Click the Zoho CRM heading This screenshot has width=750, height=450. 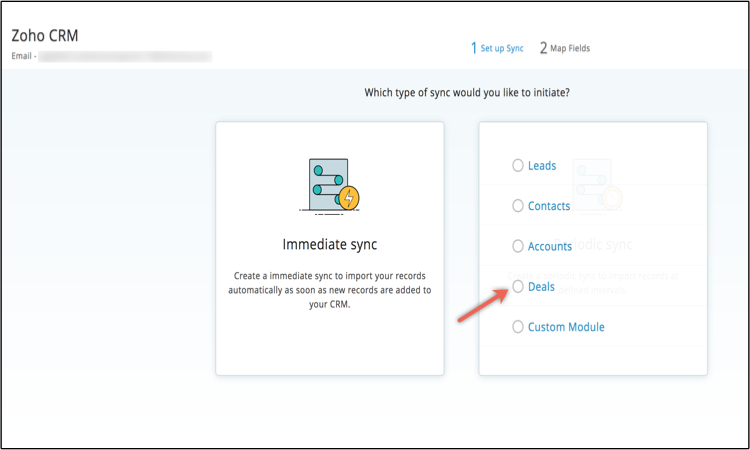point(45,36)
